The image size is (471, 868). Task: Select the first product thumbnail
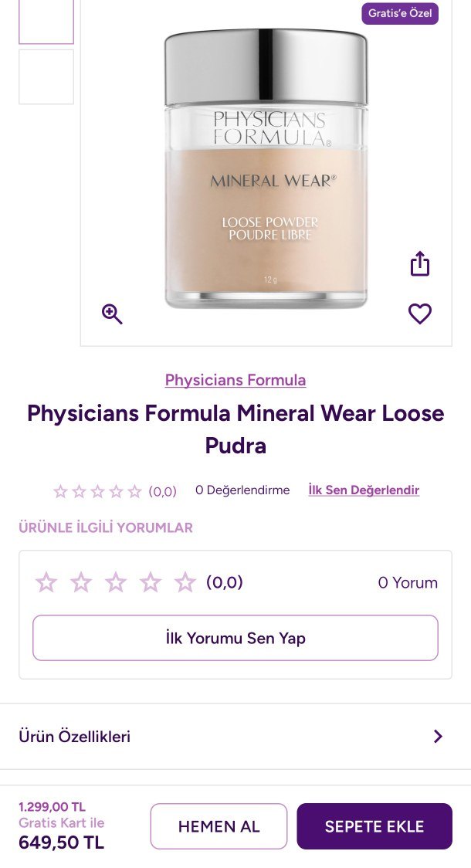[46, 22]
